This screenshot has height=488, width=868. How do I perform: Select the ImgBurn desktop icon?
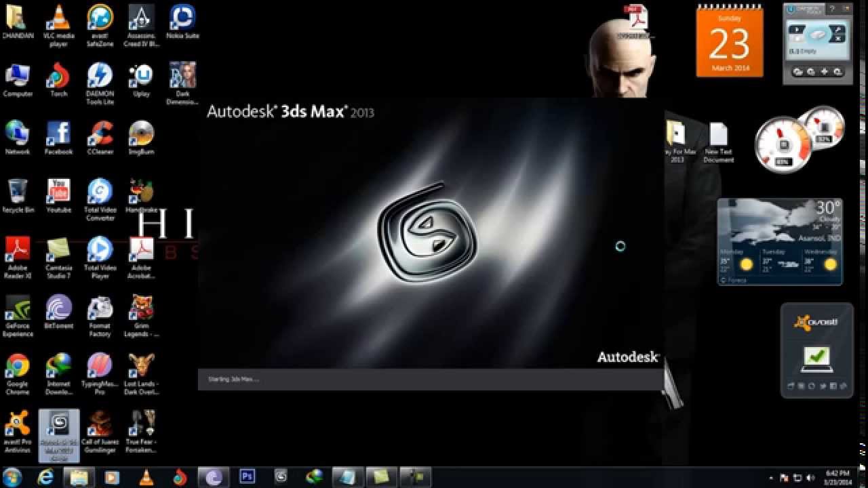141,138
